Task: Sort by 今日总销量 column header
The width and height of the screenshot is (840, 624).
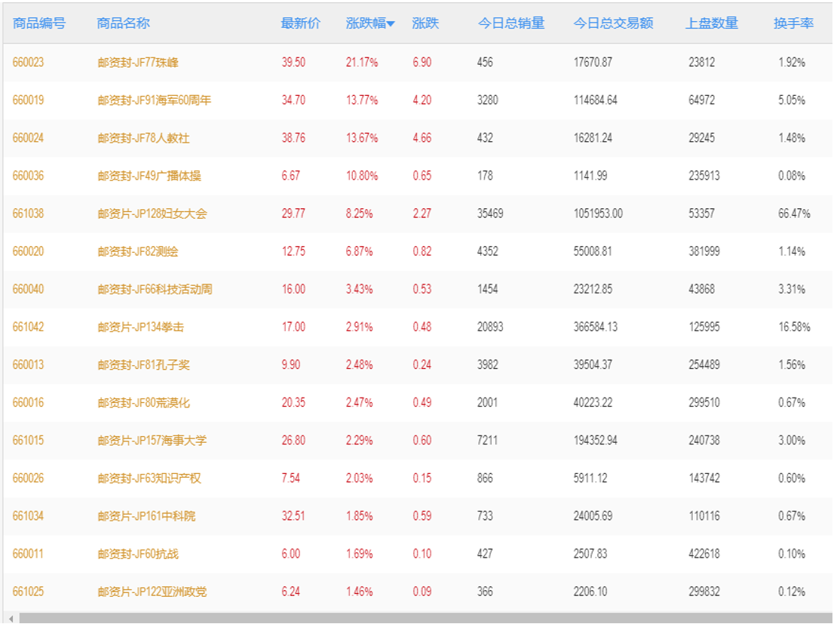Action: (x=511, y=23)
